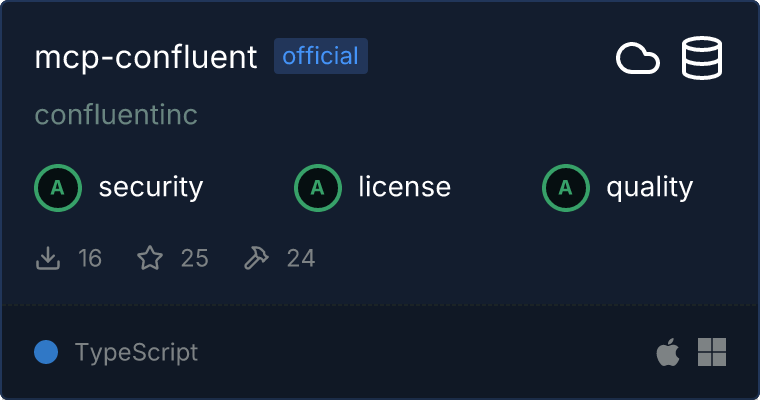Click the quality grade A badge

point(566,187)
